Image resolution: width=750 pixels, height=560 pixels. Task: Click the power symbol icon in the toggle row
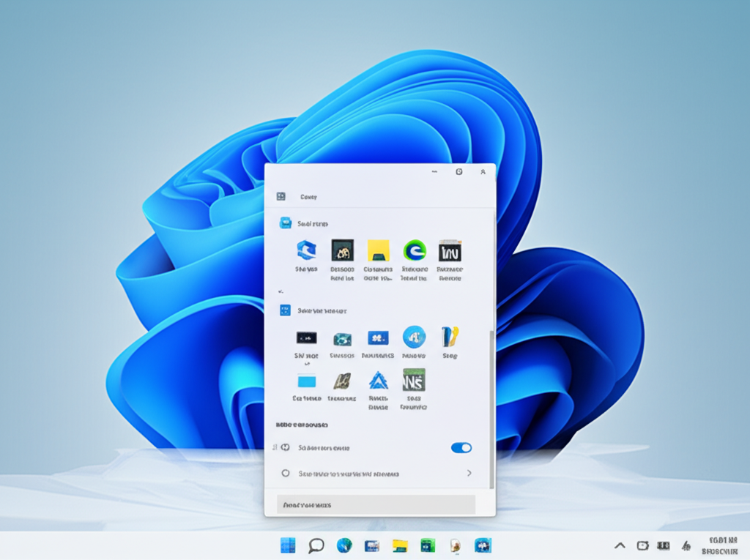[x=286, y=447]
